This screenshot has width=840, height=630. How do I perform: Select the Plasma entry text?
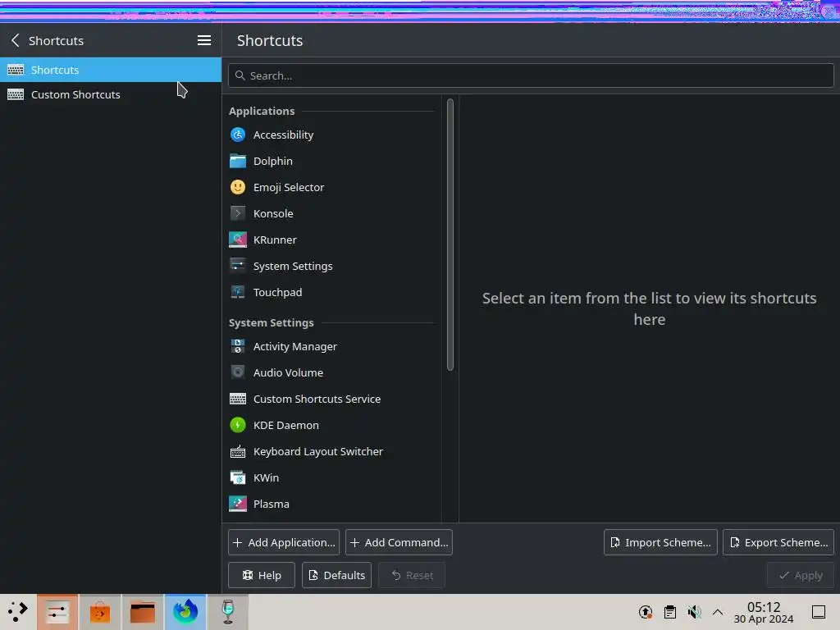[x=271, y=504]
